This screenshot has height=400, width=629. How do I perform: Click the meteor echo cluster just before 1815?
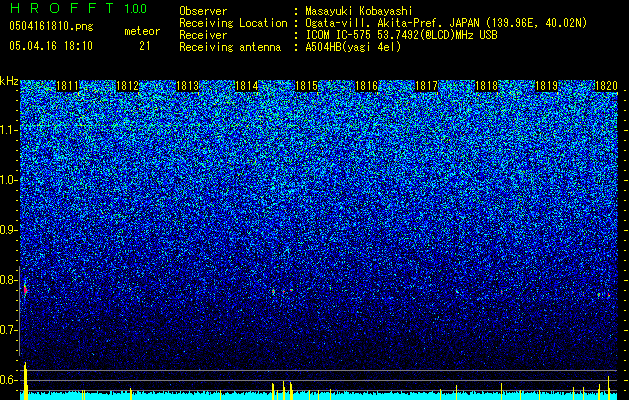pos(283,291)
